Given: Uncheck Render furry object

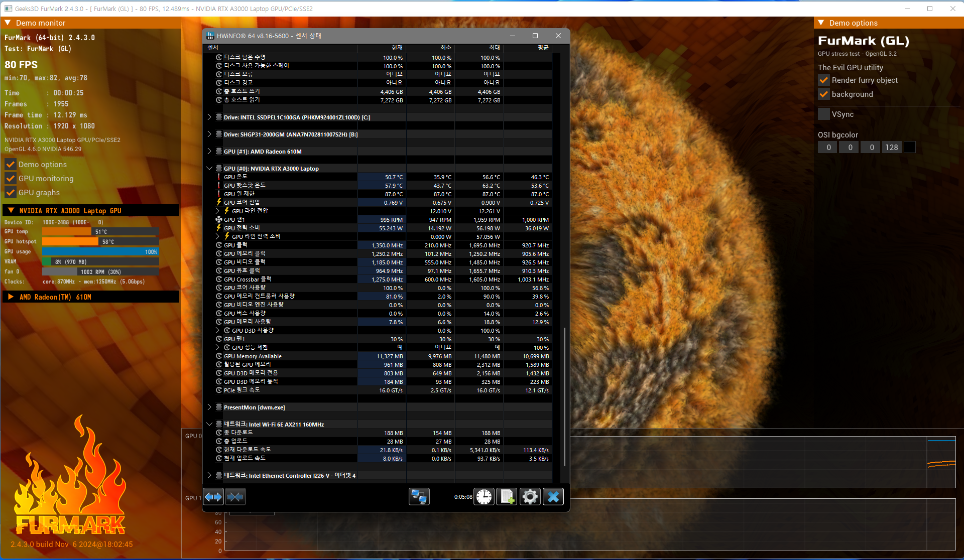Looking at the screenshot, I should [823, 80].
